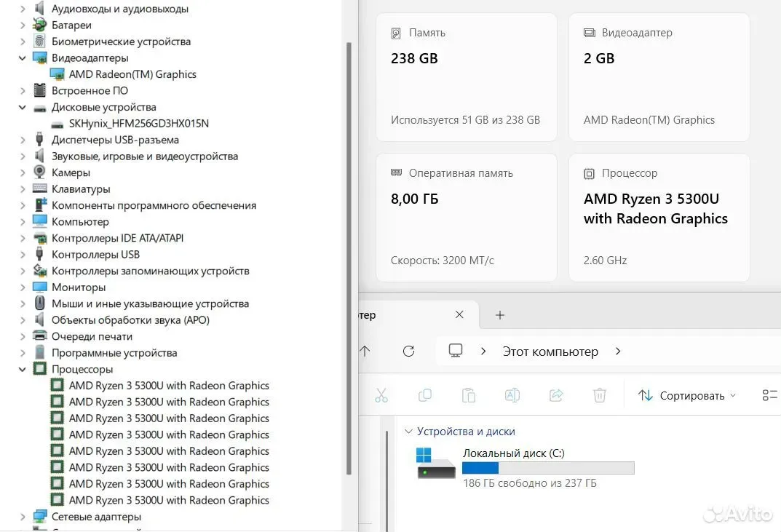Open the view layout options icon
Viewport: 781px width, 532px height.
point(769,395)
